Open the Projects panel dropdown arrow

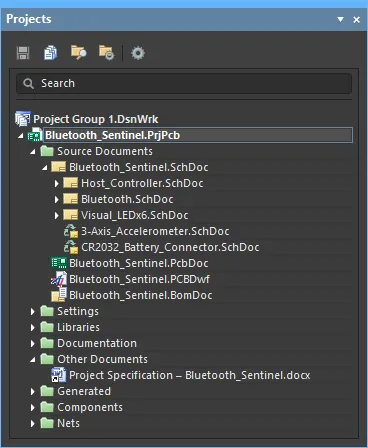point(340,20)
